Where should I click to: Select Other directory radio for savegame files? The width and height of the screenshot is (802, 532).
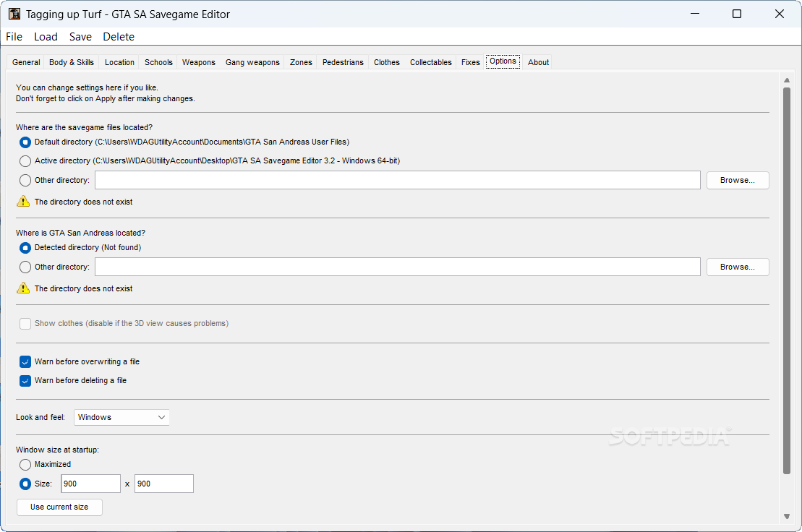click(25, 181)
